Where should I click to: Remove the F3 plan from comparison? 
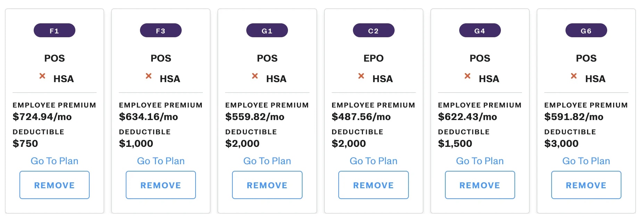pyautogui.click(x=161, y=185)
